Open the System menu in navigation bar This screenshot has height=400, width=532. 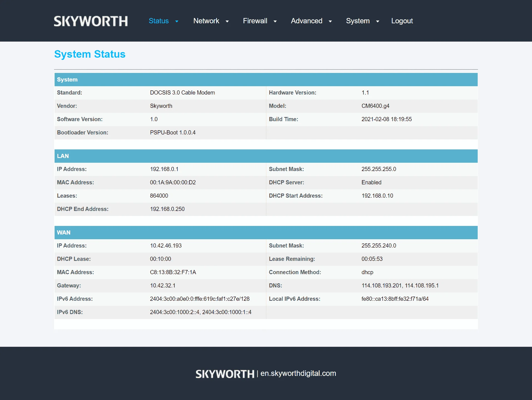pyautogui.click(x=358, y=21)
